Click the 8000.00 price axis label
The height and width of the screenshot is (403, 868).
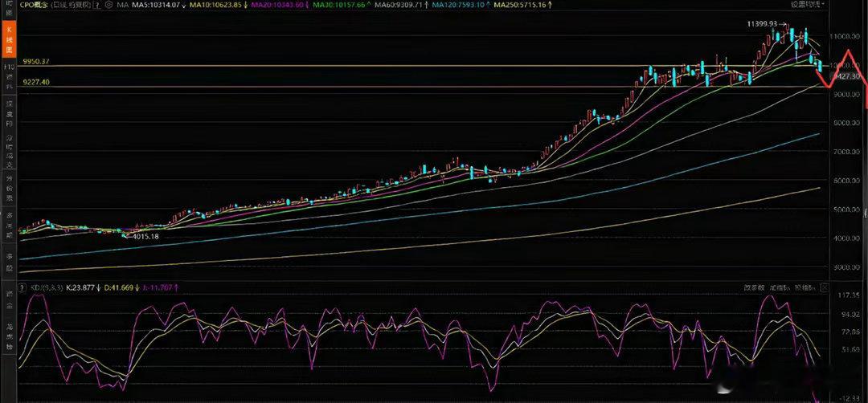pyautogui.click(x=848, y=123)
